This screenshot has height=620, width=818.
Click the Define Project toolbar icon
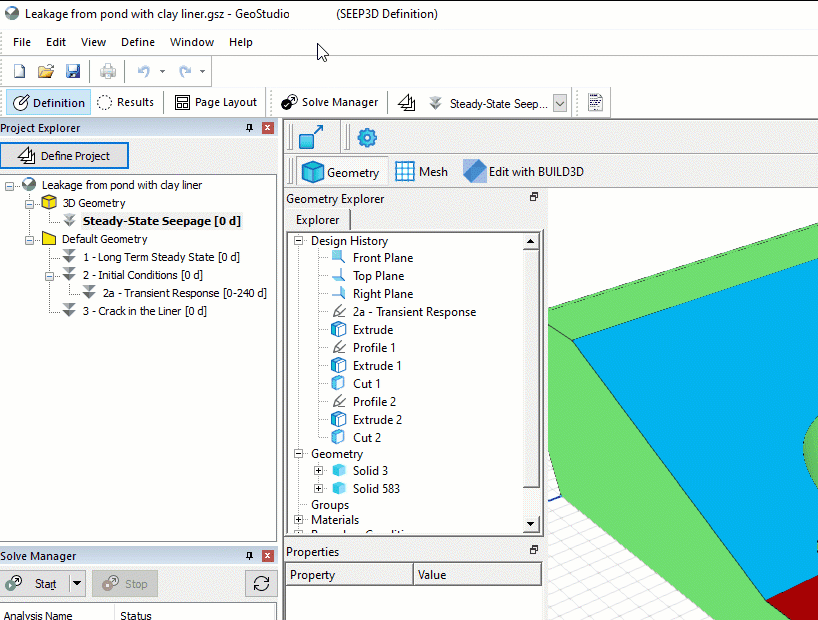407,103
